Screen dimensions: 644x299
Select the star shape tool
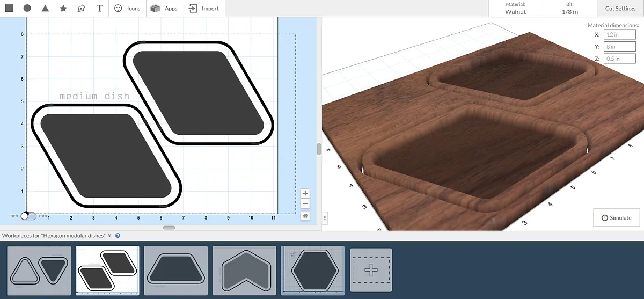click(x=63, y=9)
